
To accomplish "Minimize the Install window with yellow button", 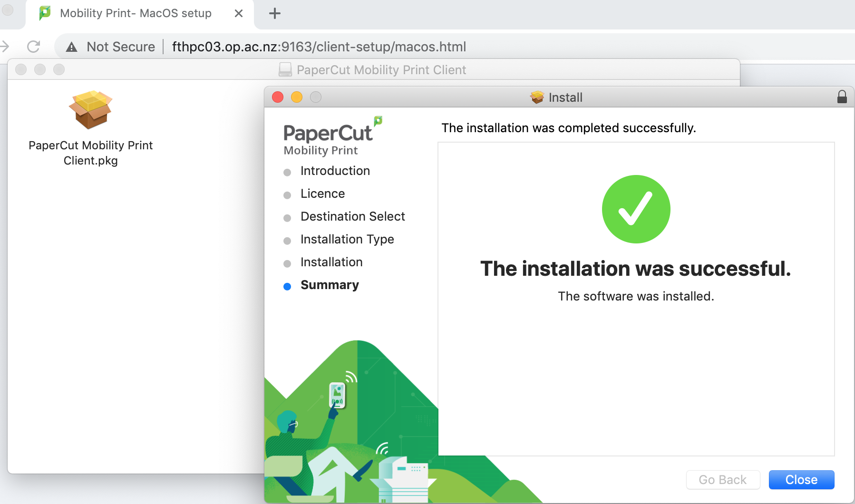I will [x=297, y=97].
